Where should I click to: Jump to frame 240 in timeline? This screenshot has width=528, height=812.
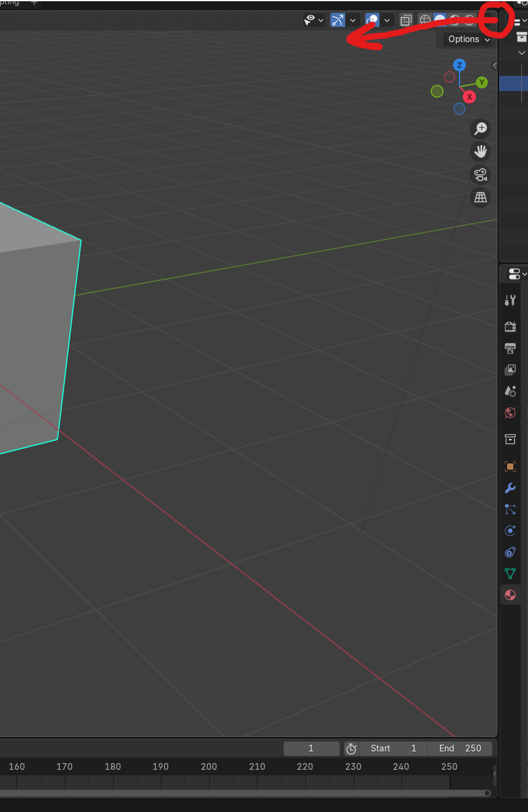(x=401, y=767)
